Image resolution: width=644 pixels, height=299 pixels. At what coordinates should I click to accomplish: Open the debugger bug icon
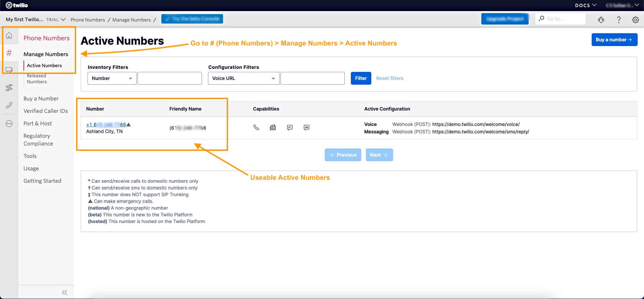tap(601, 19)
